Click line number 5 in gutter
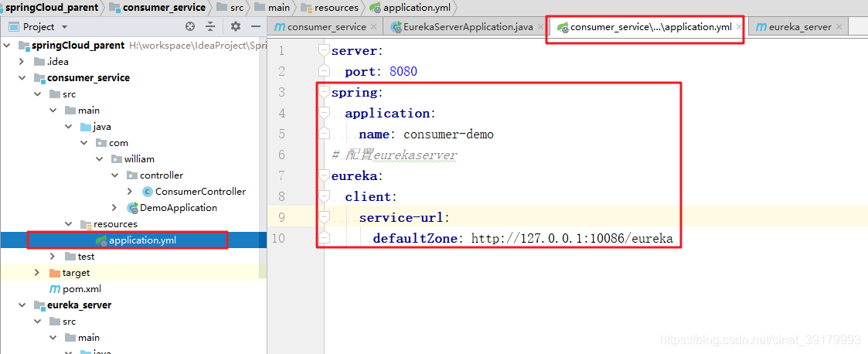868x354 pixels. [x=282, y=134]
